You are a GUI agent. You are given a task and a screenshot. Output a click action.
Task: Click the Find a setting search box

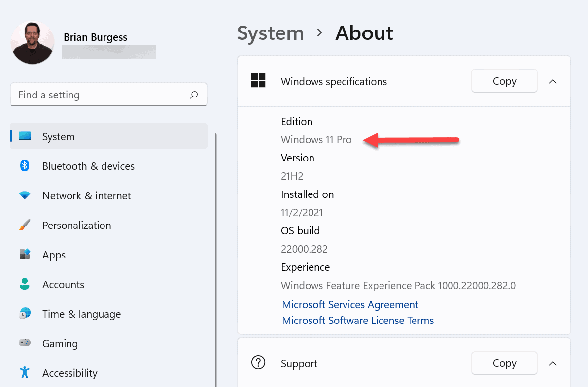pos(99,95)
